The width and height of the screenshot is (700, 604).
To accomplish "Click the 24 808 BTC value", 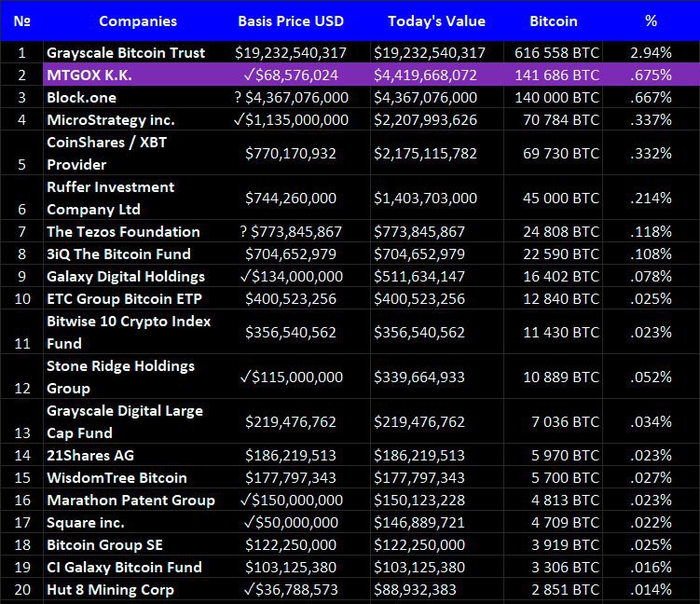I will [561, 232].
